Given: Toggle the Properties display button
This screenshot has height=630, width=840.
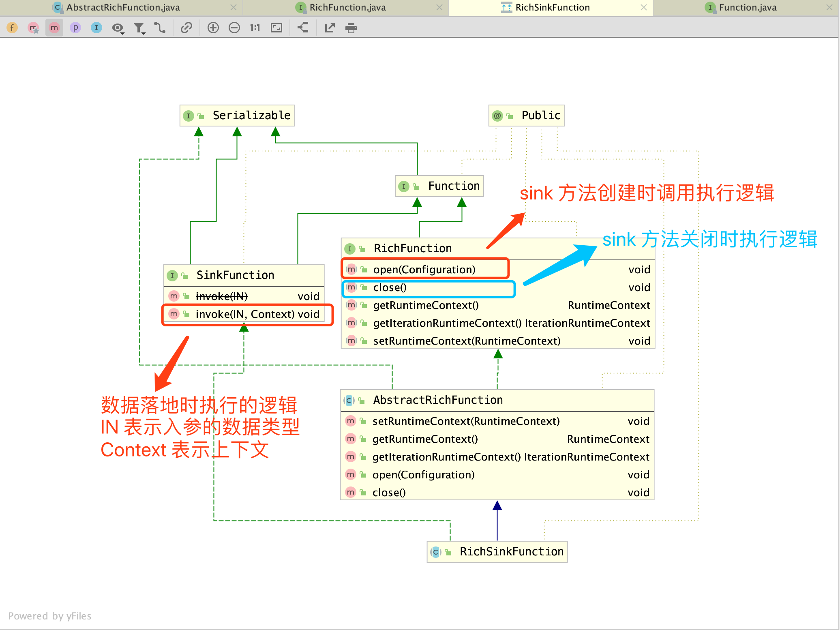Looking at the screenshot, I should [75, 28].
